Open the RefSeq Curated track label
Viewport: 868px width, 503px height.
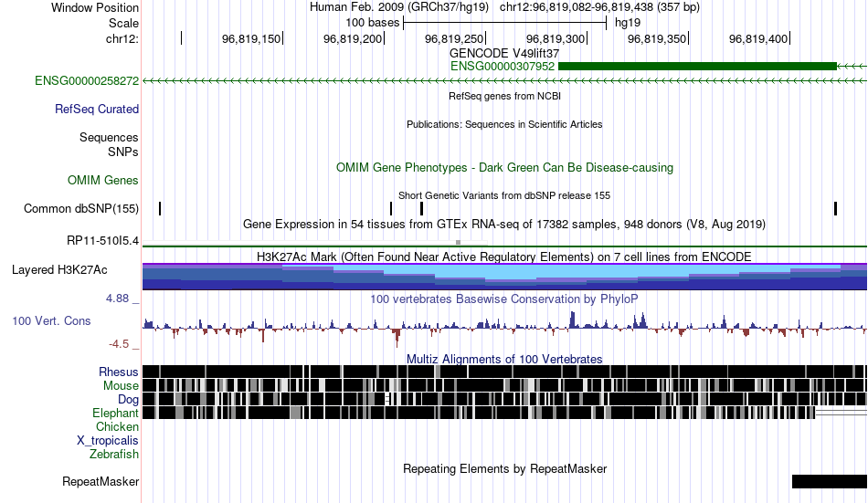point(97,109)
